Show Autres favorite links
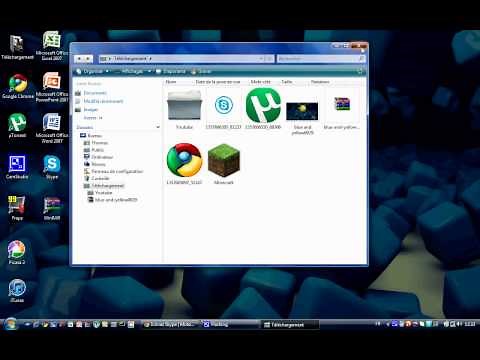The height and width of the screenshot is (360, 480). [93, 118]
